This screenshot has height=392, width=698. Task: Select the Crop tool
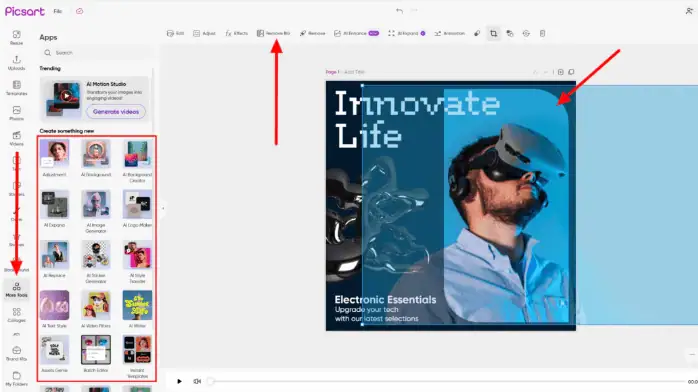pos(494,33)
